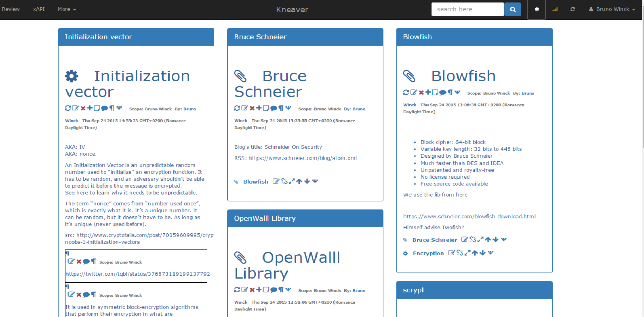
Task: Edit the Bruce Schneier link row
Action: point(465,239)
